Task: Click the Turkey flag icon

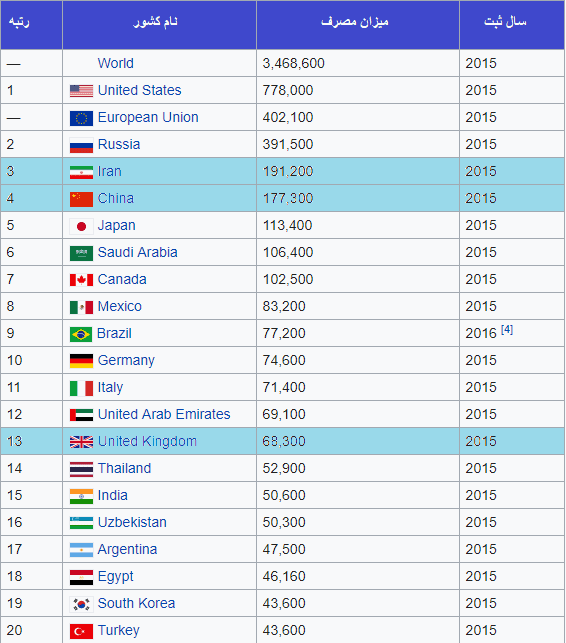Action: point(81,631)
